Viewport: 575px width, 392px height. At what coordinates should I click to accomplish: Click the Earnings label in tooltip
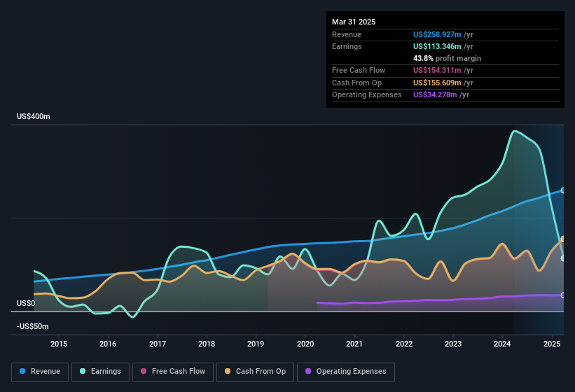(347, 46)
